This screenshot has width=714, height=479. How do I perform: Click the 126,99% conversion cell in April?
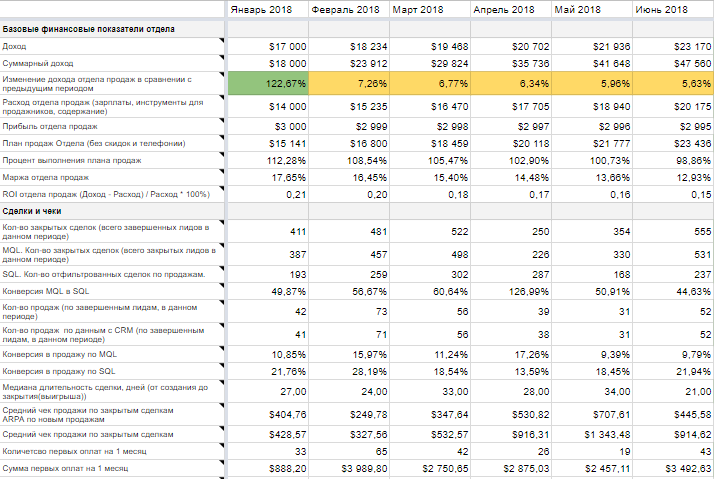pos(511,292)
